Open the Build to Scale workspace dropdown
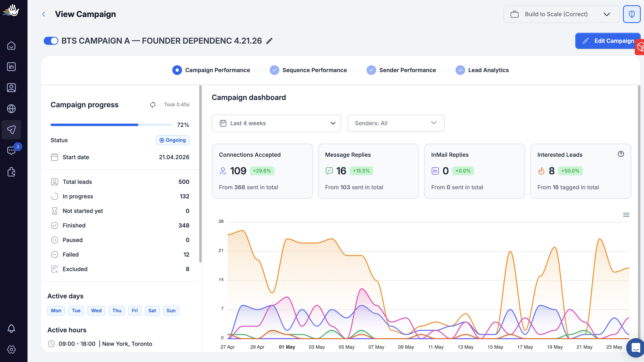 point(561,14)
